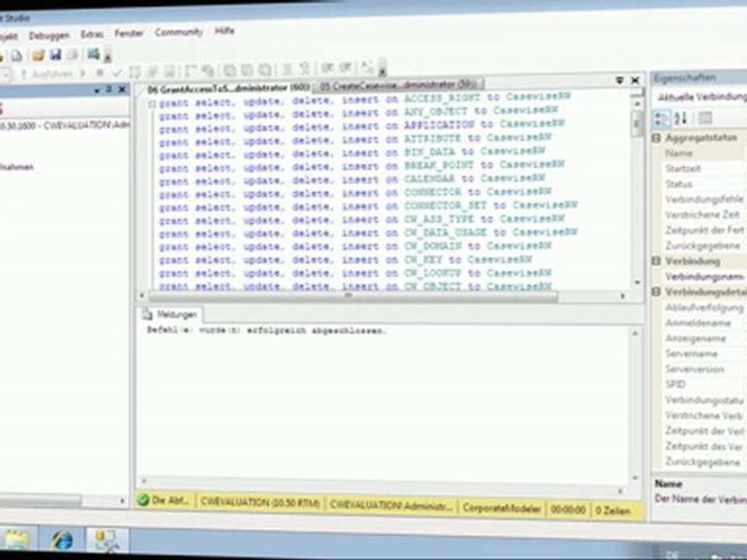Screen dimensions: 747x560
Task: Click the 0 Zeilen status bar entry
Action: click(x=614, y=511)
